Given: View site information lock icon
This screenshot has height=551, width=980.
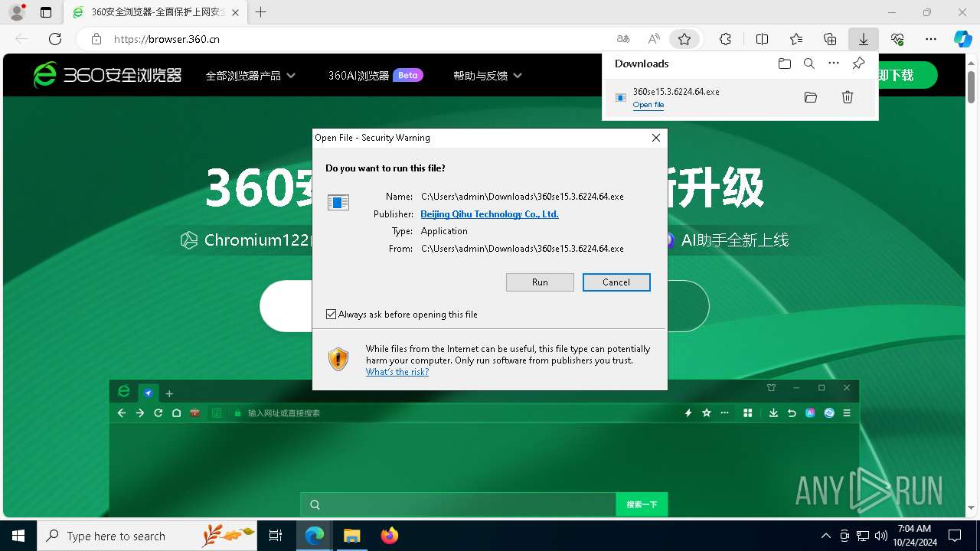Looking at the screenshot, I should point(96,39).
